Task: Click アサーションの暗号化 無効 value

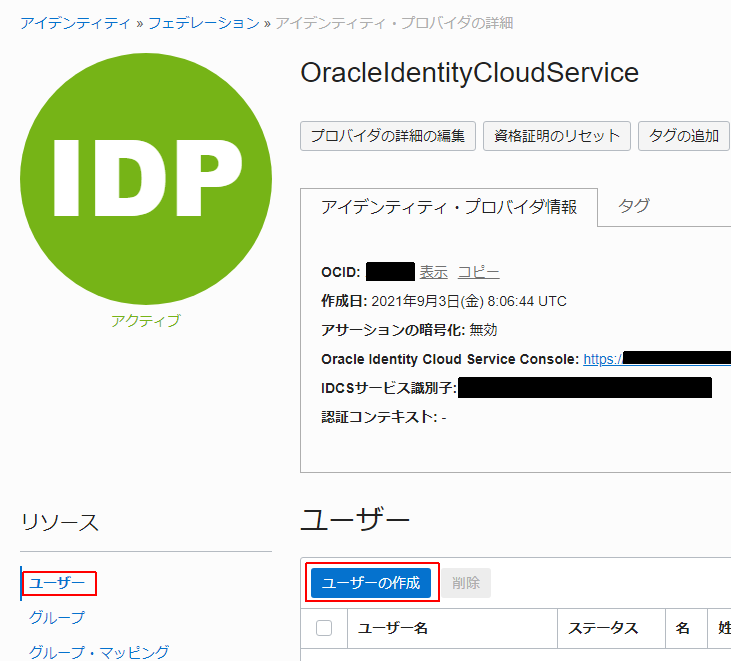Action: (x=483, y=330)
